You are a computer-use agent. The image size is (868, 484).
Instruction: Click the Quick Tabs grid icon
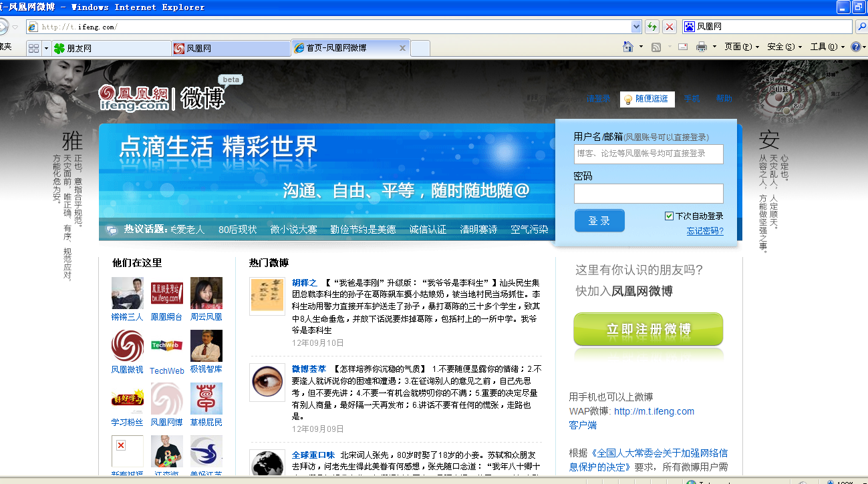coord(33,48)
